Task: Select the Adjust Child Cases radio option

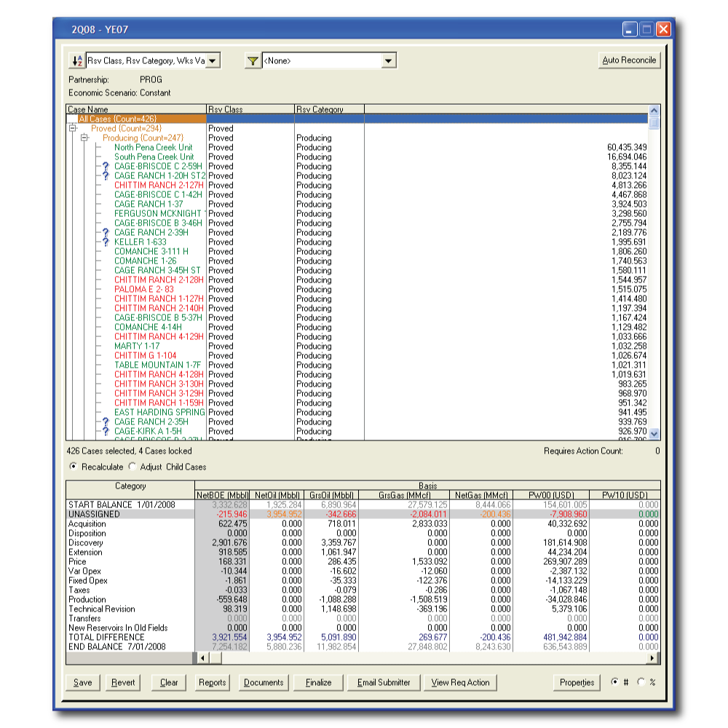Action: pos(132,466)
